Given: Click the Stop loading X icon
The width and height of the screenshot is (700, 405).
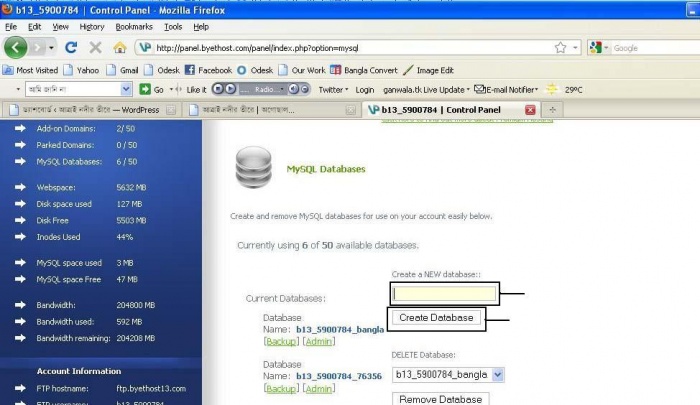Looking at the screenshot, I should click(x=95, y=47).
